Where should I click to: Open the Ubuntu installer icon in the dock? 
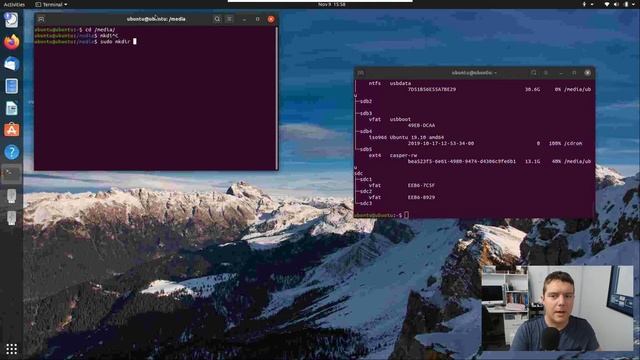tap(11, 20)
